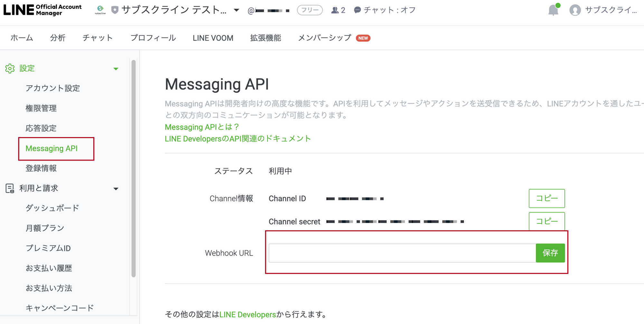Click the サブスクライ… user name

(x=611, y=10)
